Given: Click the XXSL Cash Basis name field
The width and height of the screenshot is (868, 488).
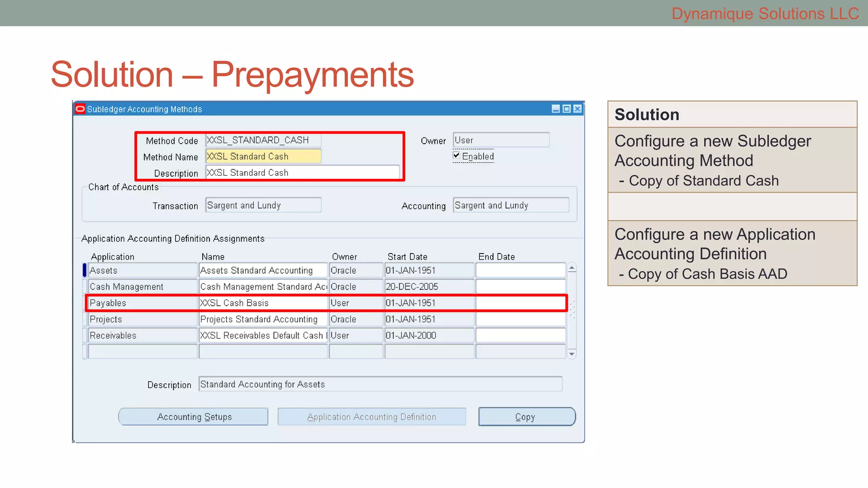Looking at the screenshot, I should 263,303.
